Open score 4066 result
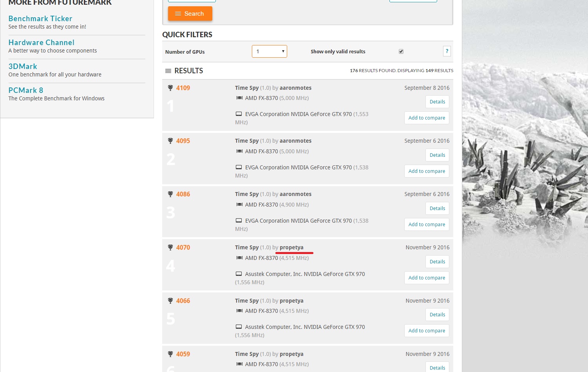 (x=183, y=301)
